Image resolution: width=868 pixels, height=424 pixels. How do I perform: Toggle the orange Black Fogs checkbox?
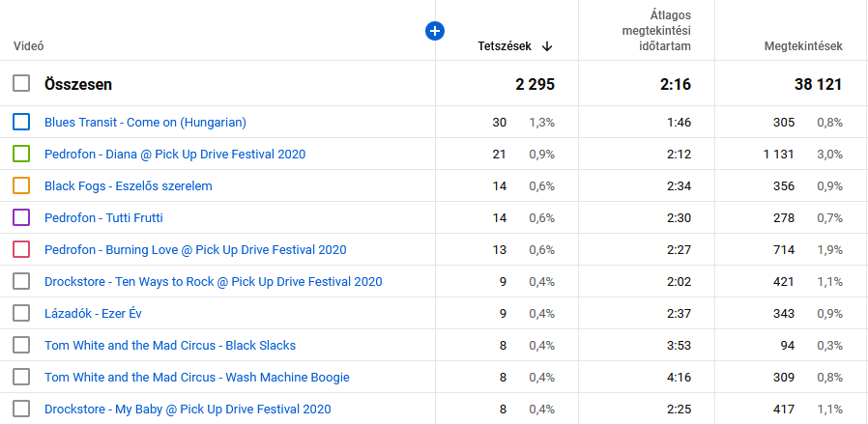click(x=21, y=185)
